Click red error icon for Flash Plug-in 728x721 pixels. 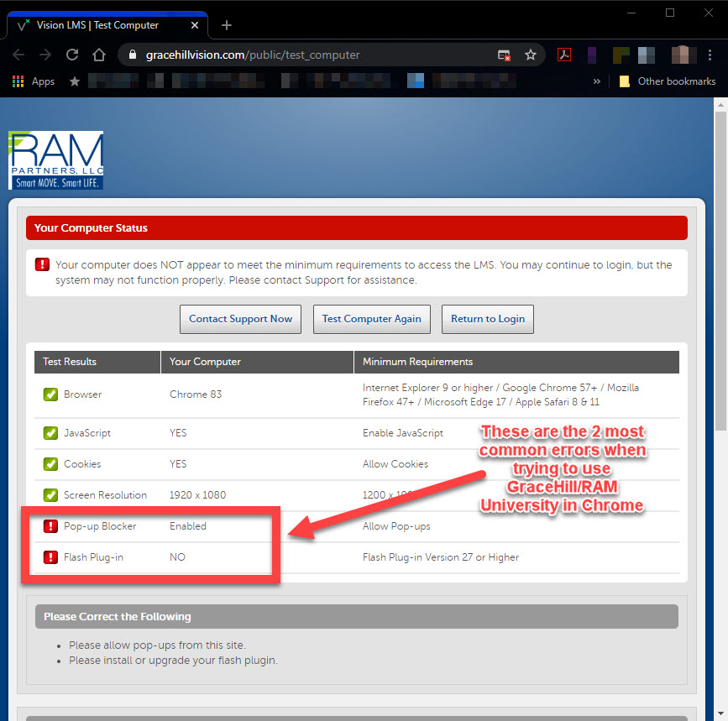50,557
